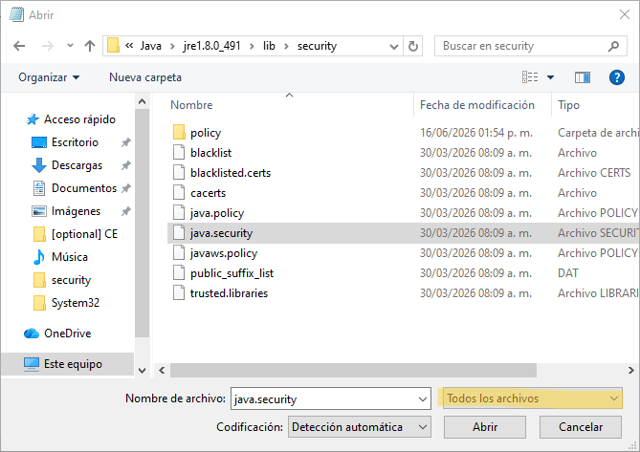The width and height of the screenshot is (640, 452).
Task: Click the pin icon beside Escritorio
Action: coord(126,143)
